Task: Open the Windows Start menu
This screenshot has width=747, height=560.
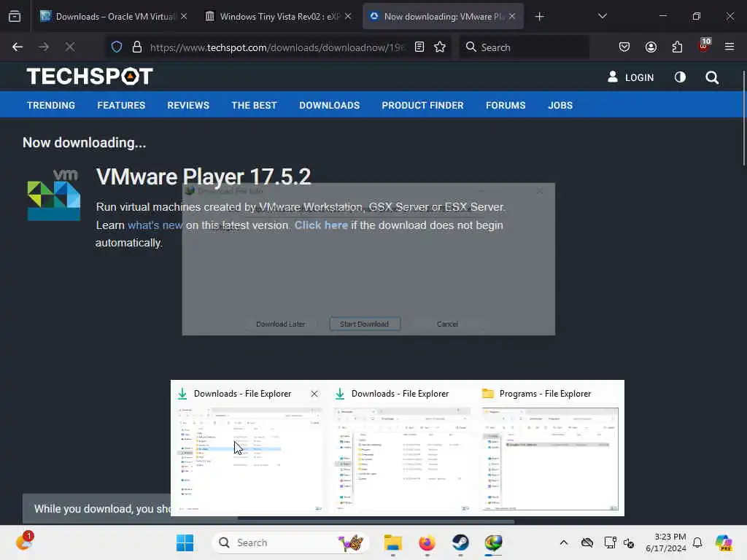Action: point(185,542)
